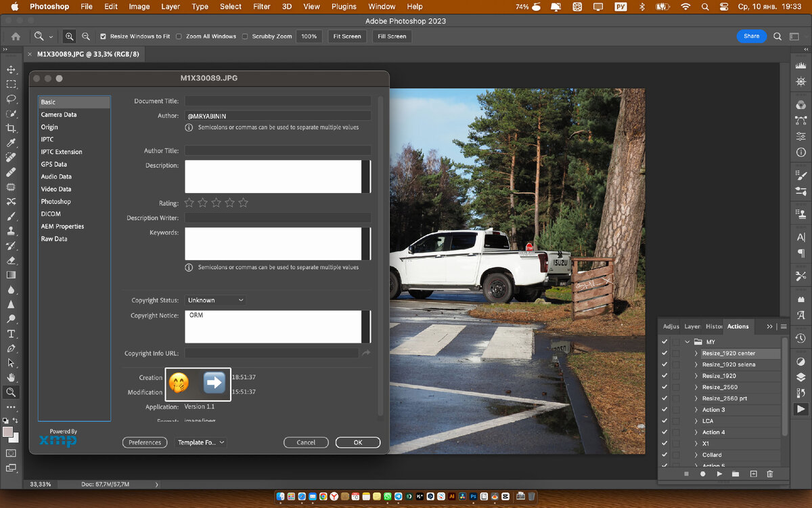
Task: Select the Horizontal Type tool
Action: (x=11, y=334)
